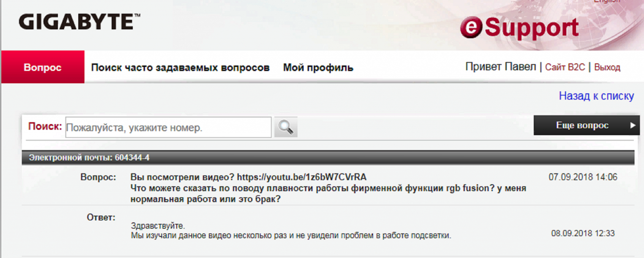This screenshot has height=258, width=644.
Task: Open the Мой профиль tab
Action: (318, 67)
